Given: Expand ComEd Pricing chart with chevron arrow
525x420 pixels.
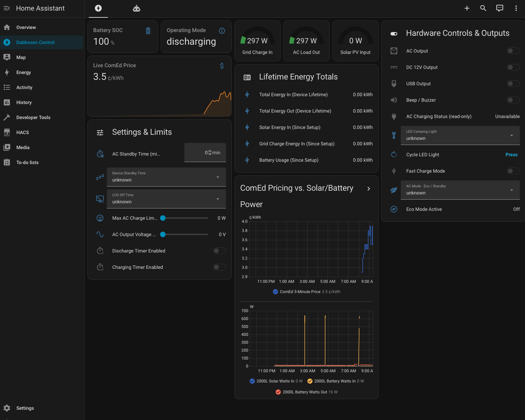Looking at the screenshot, I should (369, 189).
